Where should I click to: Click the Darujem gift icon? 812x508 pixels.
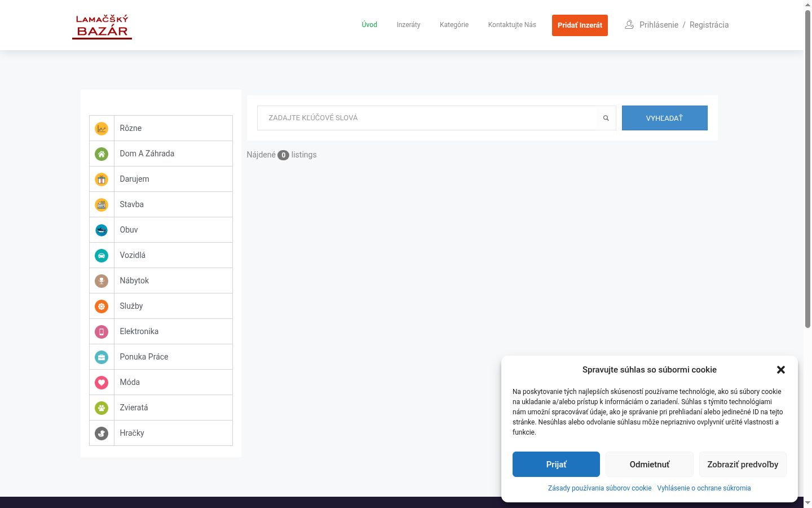point(101,179)
